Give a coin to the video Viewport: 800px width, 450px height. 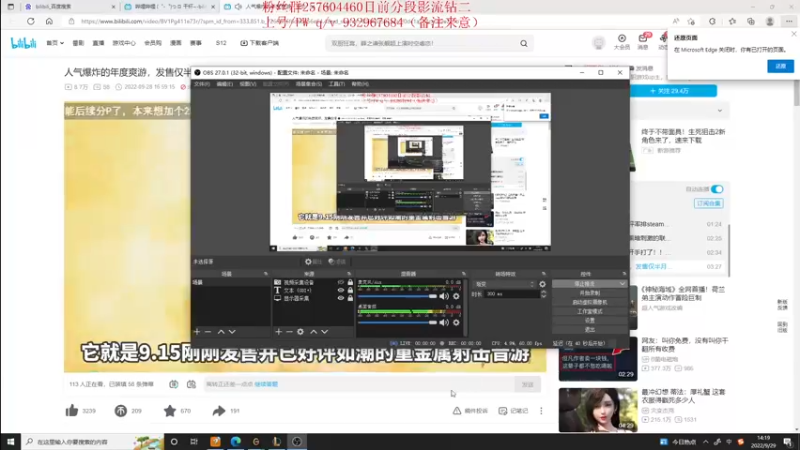coord(120,410)
